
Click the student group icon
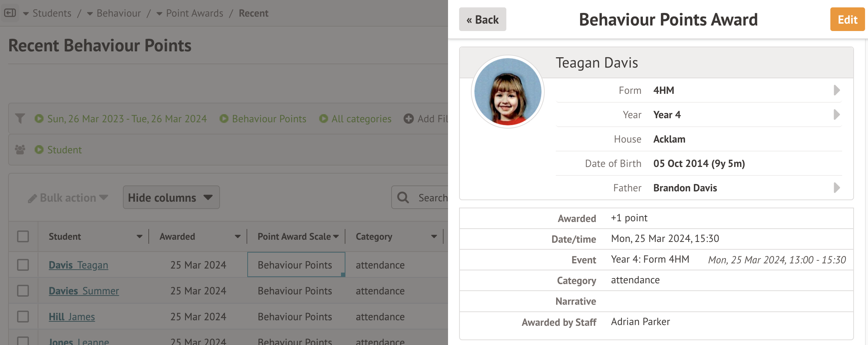click(20, 150)
